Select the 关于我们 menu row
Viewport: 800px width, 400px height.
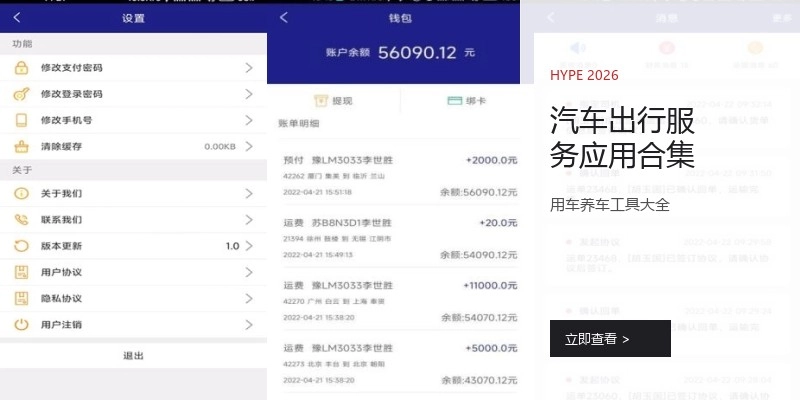(x=133, y=194)
